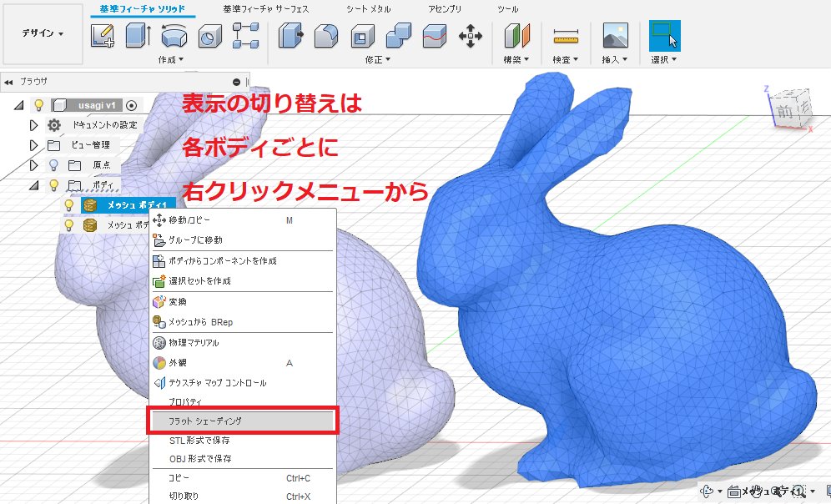Toggle the ボディ folder visibility bulb
The height and width of the screenshot is (504, 831).
(53, 185)
